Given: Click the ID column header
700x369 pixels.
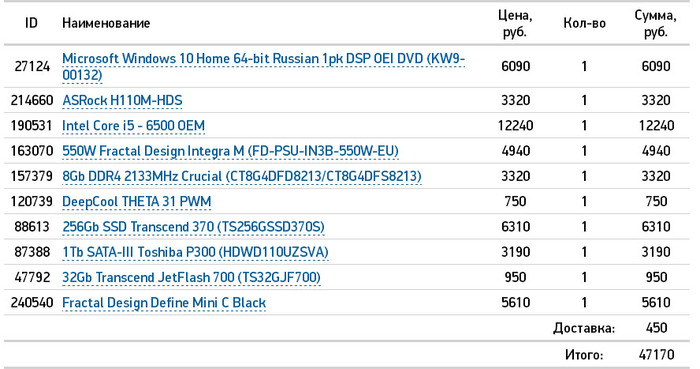Looking at the screenshot, I should [31, 23].
